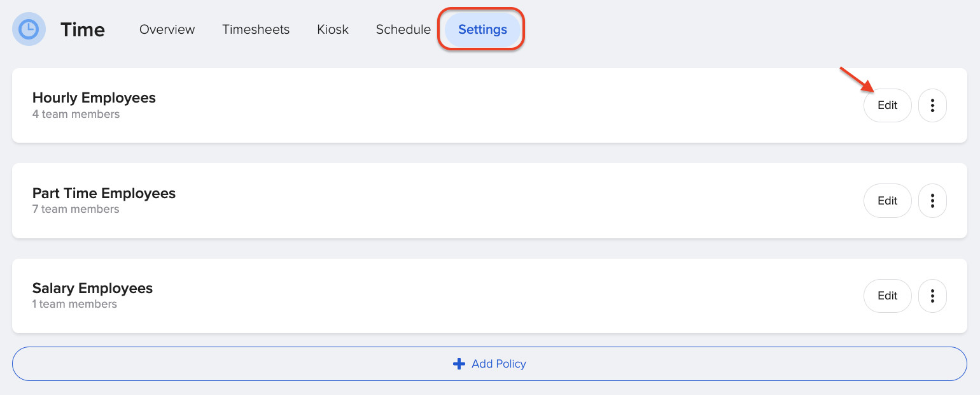Viewport: 980px width, 395px height.
Task: Select the three-dot options icon on the top card
Action: [932, 105]
